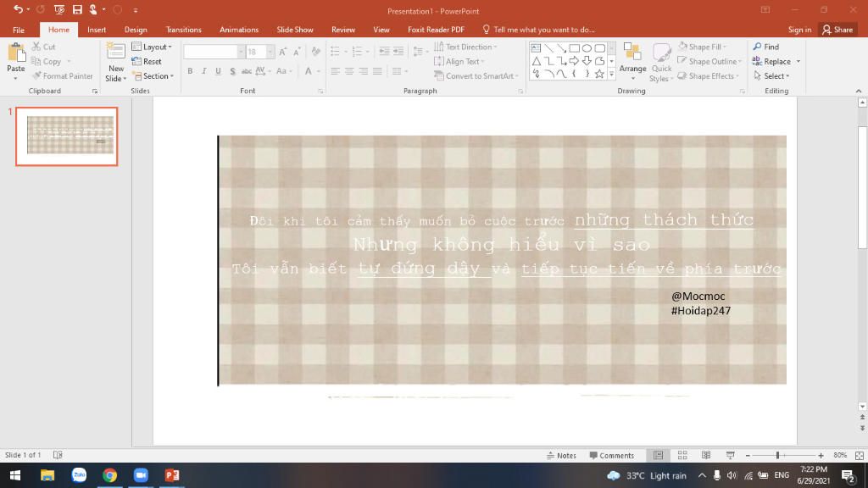The height and width of the screenshot is (488, 868).
Task: Select the rectangle shape in shapes gallery
Action: pyautogui.click(x=574, y=48)
